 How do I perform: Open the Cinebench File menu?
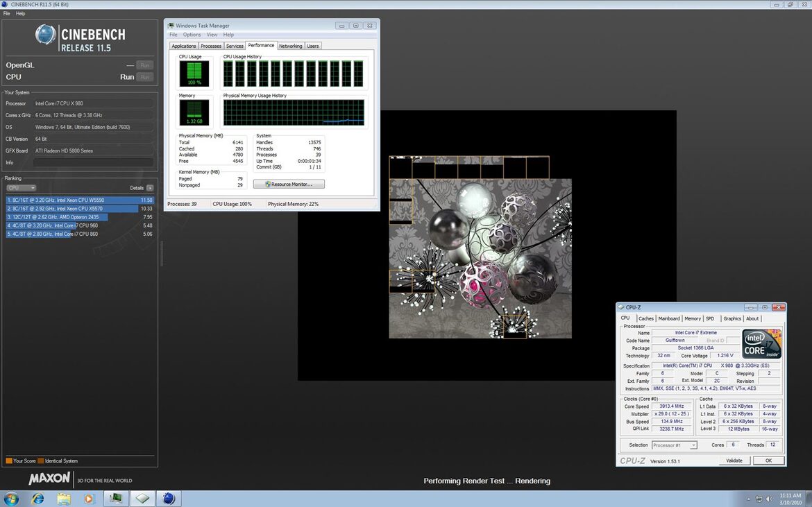7,13
